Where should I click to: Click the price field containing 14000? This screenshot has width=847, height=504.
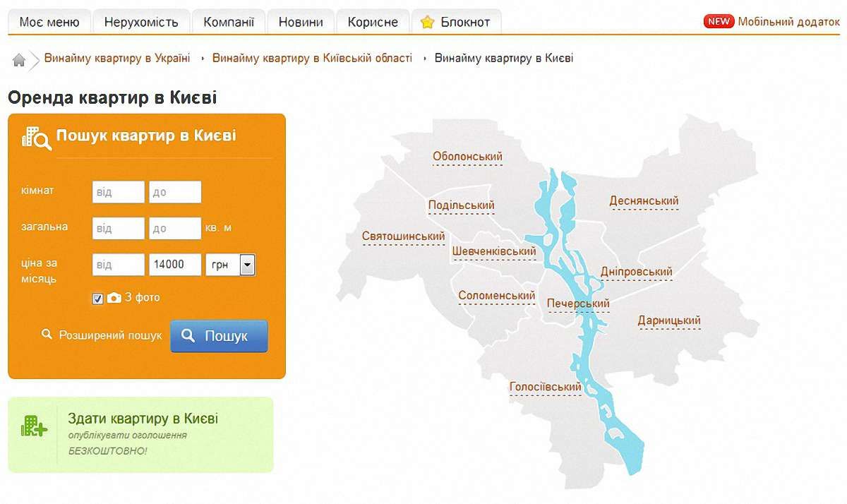point(175,265)
